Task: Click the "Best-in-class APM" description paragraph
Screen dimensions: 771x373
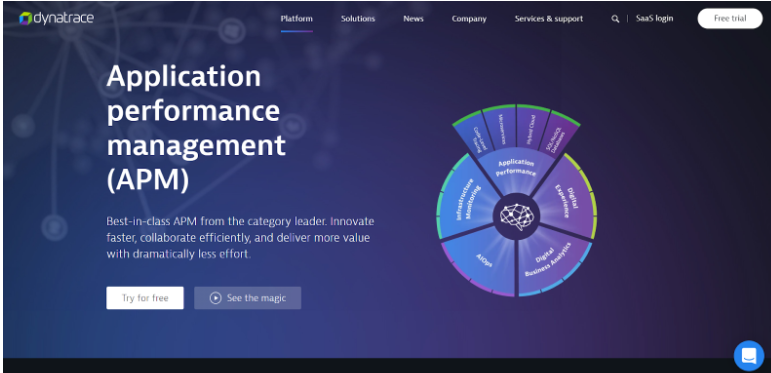Action: click(x=240, y=238)
